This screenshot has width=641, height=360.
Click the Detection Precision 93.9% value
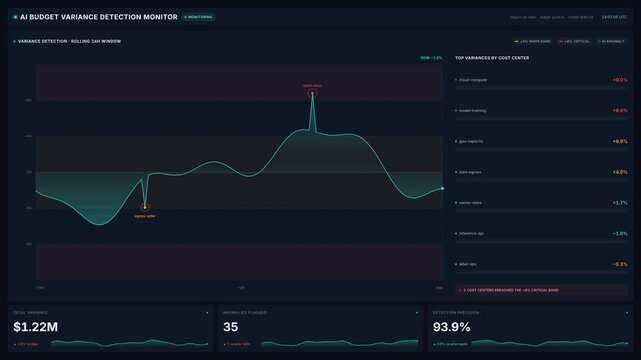coord(451,327)
